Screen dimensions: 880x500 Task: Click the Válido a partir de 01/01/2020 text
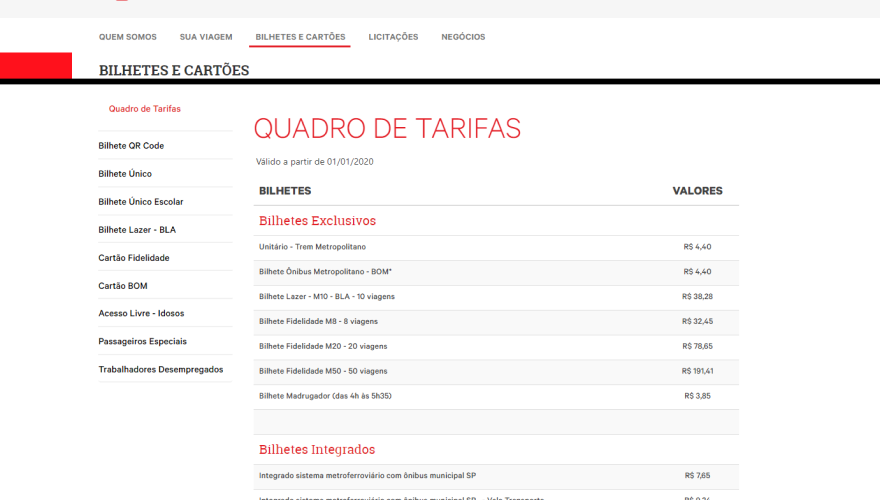(315, 162)
